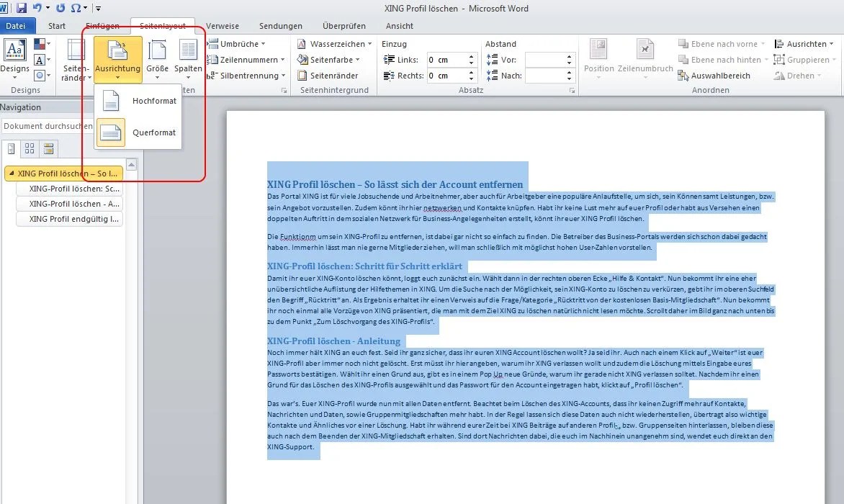Click the Save icon in quick access toolbar

coord(22,8)
